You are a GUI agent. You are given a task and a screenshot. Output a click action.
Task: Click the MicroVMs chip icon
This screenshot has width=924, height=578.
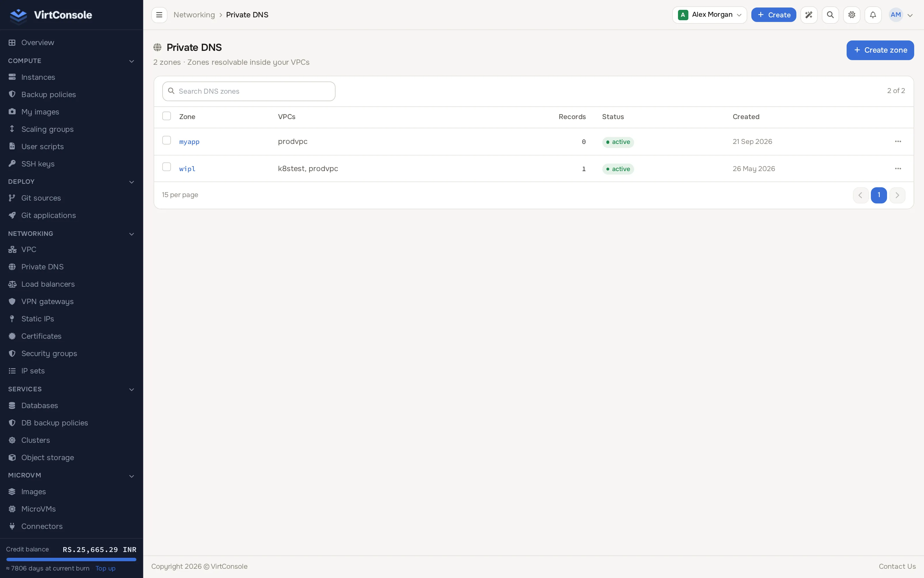12,509
